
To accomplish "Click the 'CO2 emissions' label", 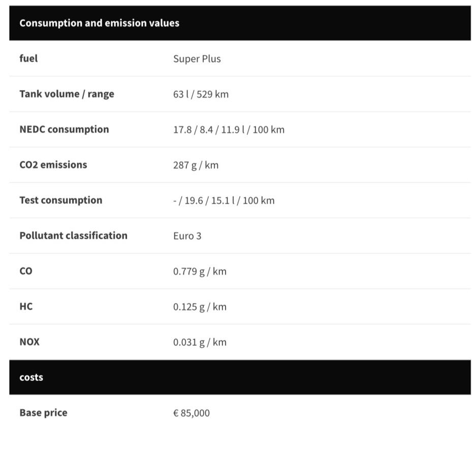I will (x=53, y=165).
